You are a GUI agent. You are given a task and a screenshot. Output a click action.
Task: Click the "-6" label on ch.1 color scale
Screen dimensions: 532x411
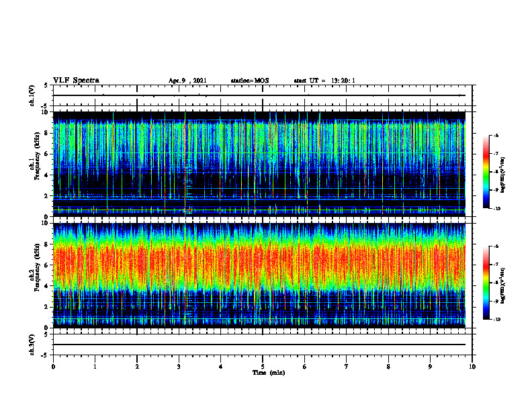[x=496, y=135]
